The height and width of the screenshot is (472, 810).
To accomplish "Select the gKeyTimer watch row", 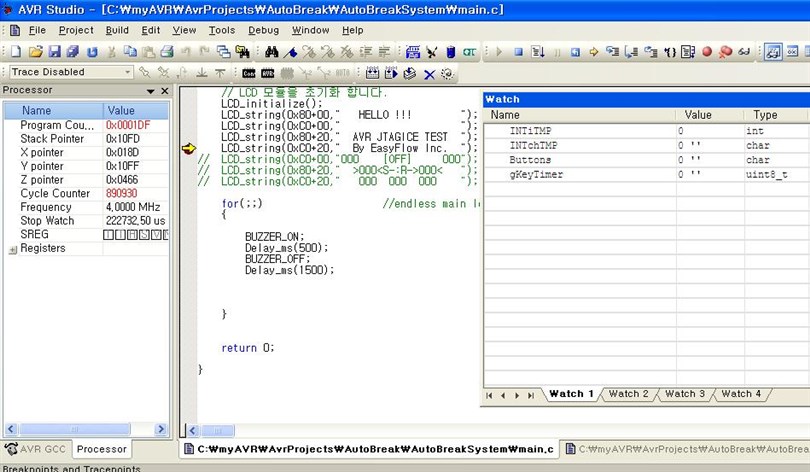I will click(646, 175).
